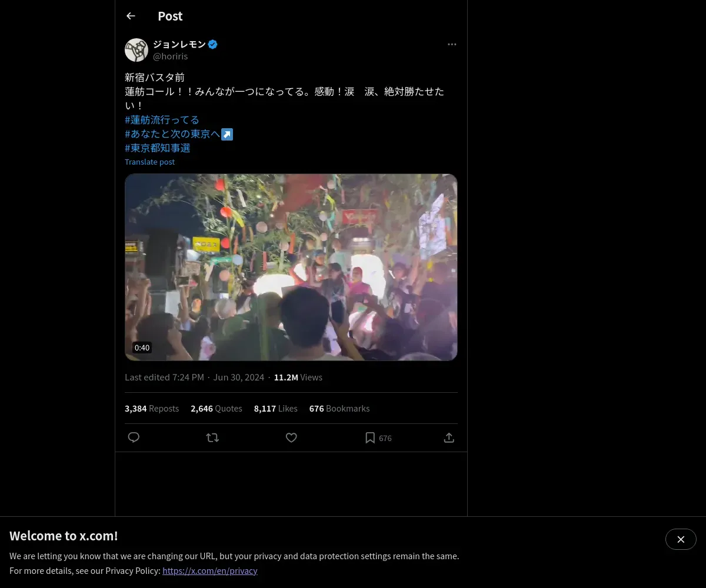
Task: Click Translate post link
Action: 149,162
